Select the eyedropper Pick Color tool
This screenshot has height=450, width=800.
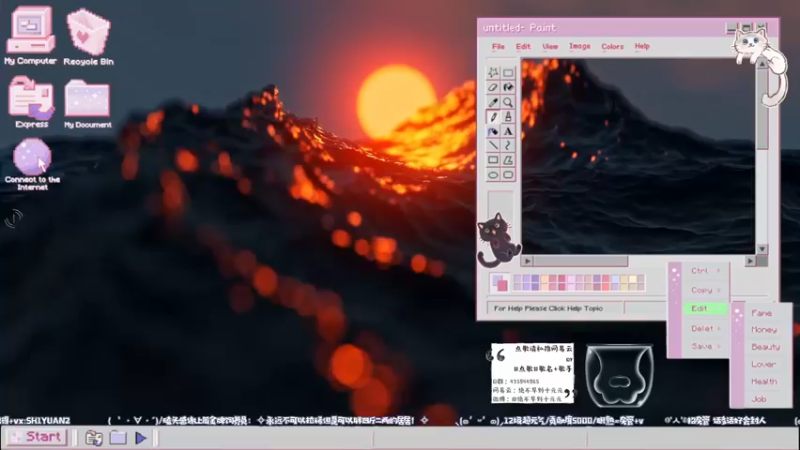coord(493,102)
